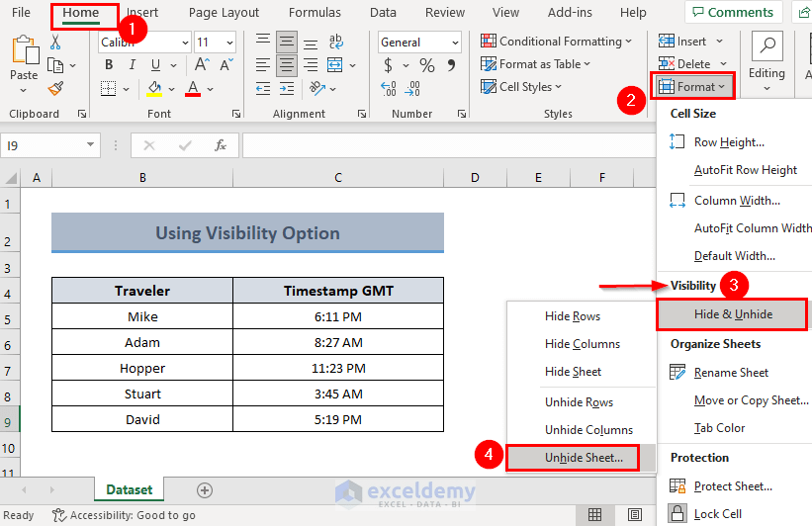Image resolution: width=812 pixels, height=526 pixels.
Task: Switch to the View tab
Action: [x=505, y=13]
